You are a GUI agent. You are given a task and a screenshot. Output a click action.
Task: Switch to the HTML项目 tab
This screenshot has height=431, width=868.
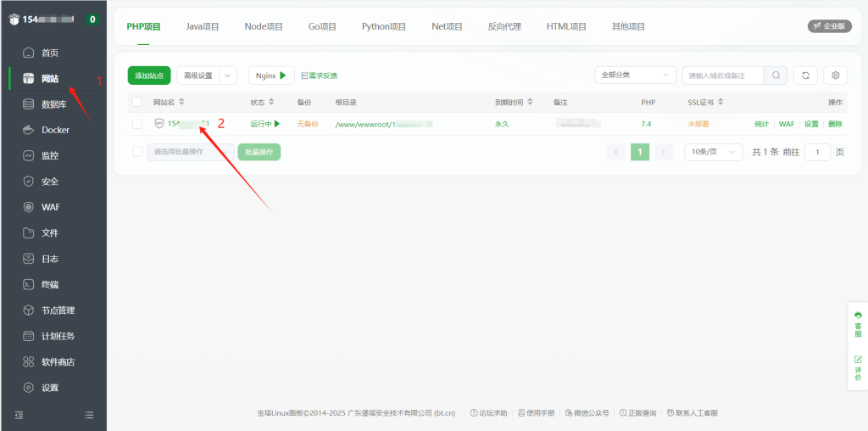point(566,26)
